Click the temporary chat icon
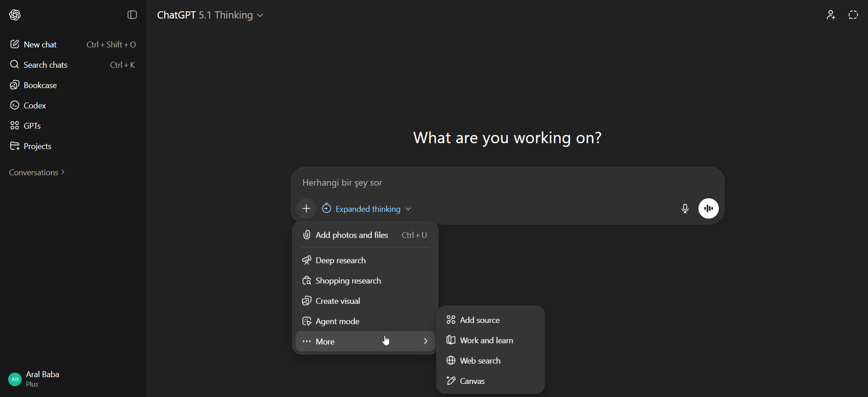868x397 pixels. click(853, 15)
